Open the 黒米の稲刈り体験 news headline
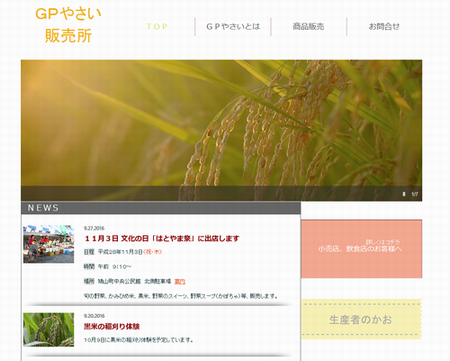 (112, 326)
